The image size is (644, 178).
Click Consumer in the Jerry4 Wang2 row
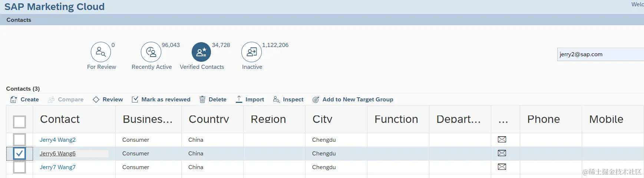coord(136,140)
